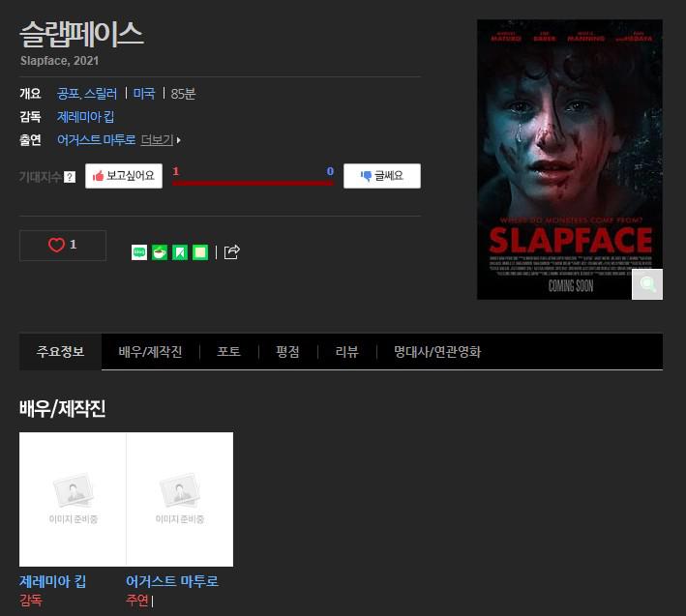Enlarge poster with magnifier icon
686x616 pixels.
(x=647, y=284)
